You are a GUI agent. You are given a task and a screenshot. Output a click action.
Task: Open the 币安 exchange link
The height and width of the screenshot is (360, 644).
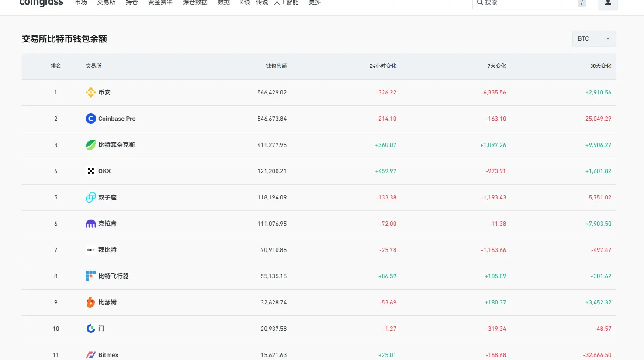coord(104,92)
